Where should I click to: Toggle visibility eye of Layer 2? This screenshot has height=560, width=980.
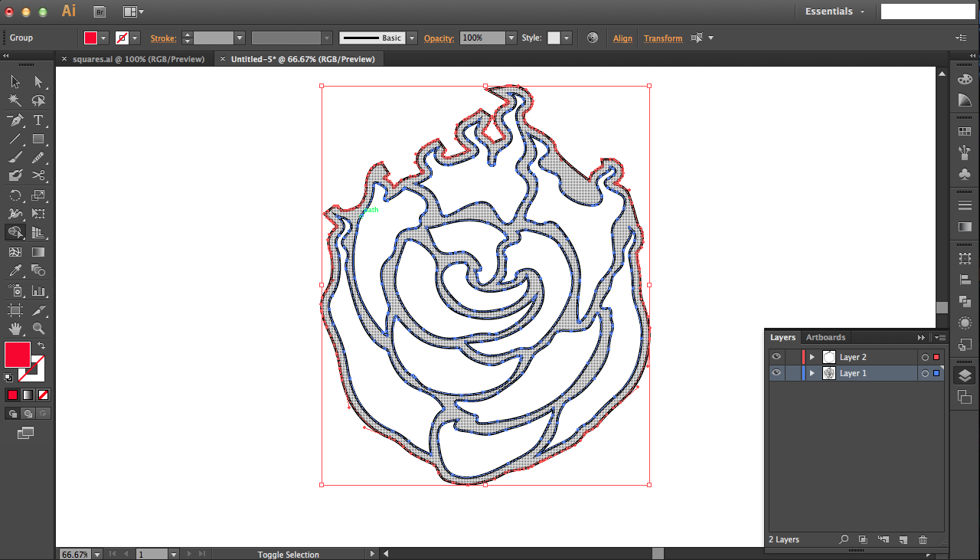pyautogui.click(x=776, y=357)
